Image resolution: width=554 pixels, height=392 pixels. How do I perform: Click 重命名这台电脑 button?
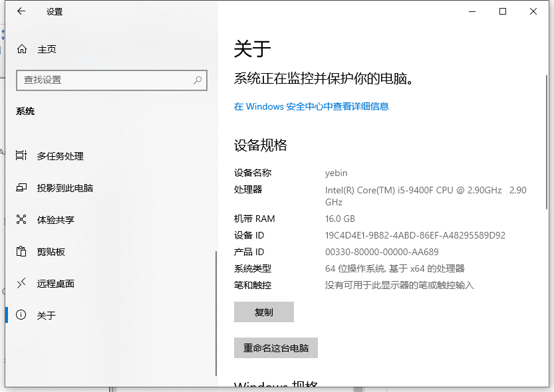point(275,347)
